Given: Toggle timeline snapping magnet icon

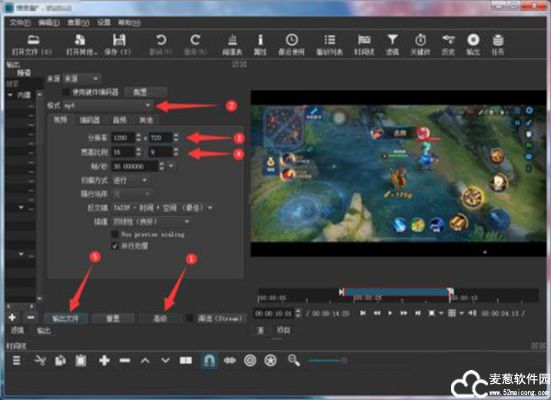Looking at the screenshot, I should tap(209, 360).
